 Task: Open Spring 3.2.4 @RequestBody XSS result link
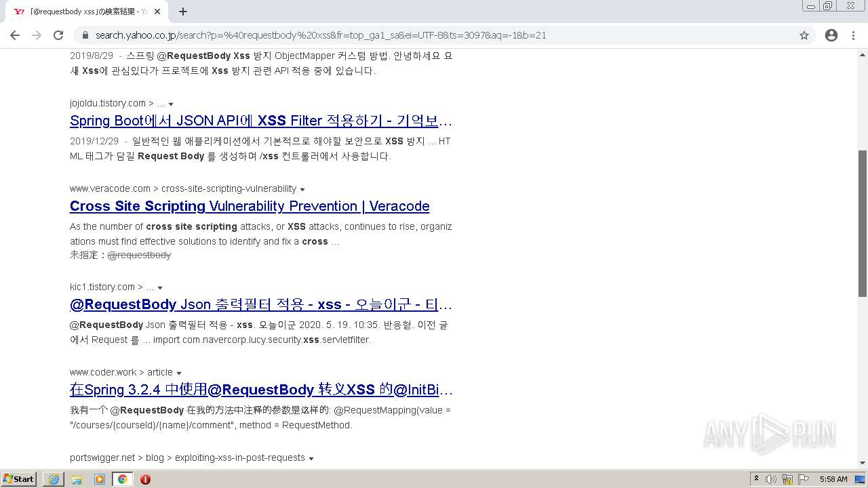tap(261, 390)
